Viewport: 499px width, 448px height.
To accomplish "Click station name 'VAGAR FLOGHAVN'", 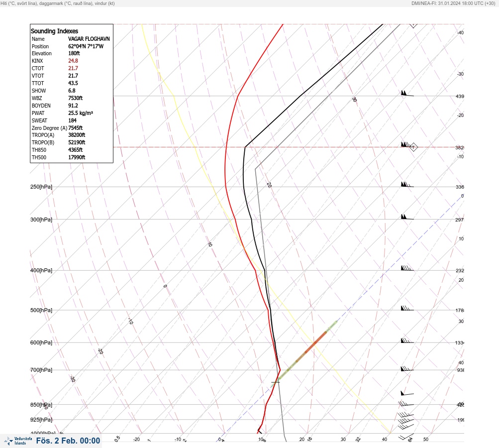I will [89, 39].
